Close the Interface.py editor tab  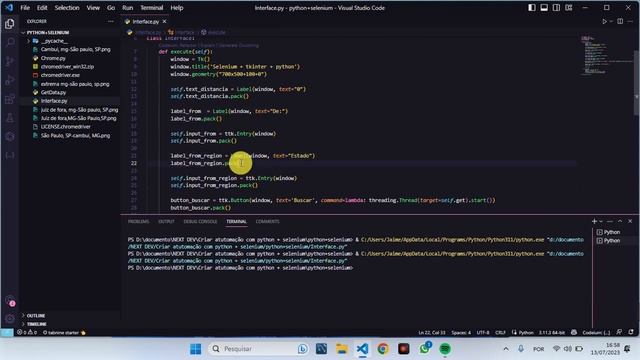click(164, 22)
